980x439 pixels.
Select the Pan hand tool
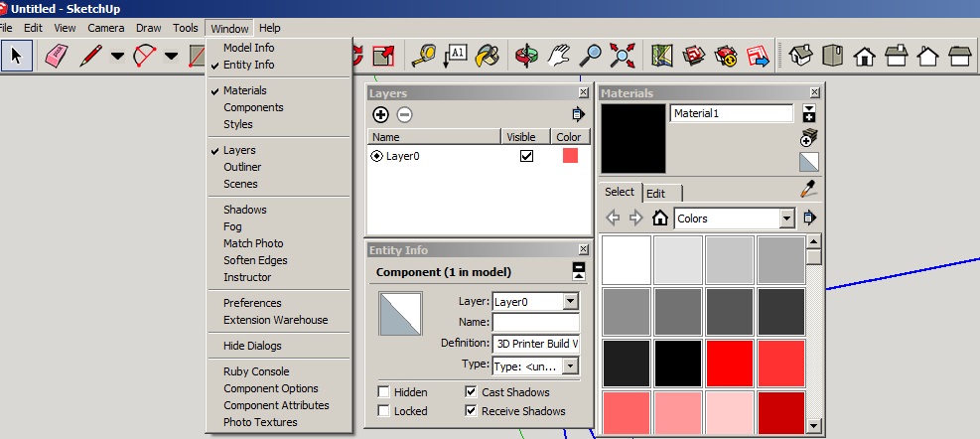[x=558, y=56]
